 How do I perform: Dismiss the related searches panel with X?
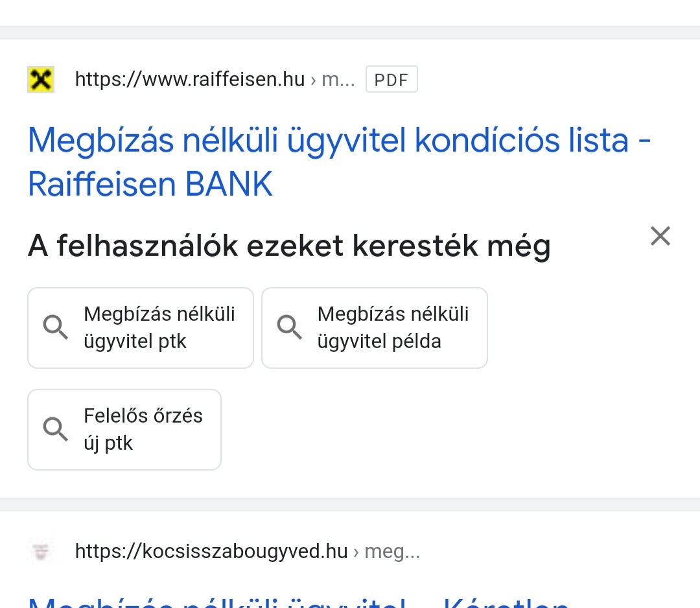pyautogui.click(x=660, y=236)
